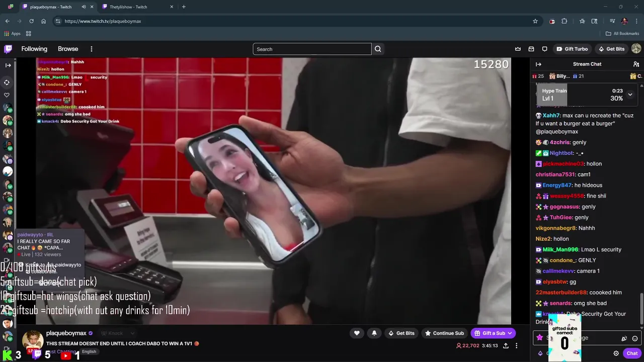Go to the Following page
The height and width of the screenshot is (362, 644).
[34, 49]
